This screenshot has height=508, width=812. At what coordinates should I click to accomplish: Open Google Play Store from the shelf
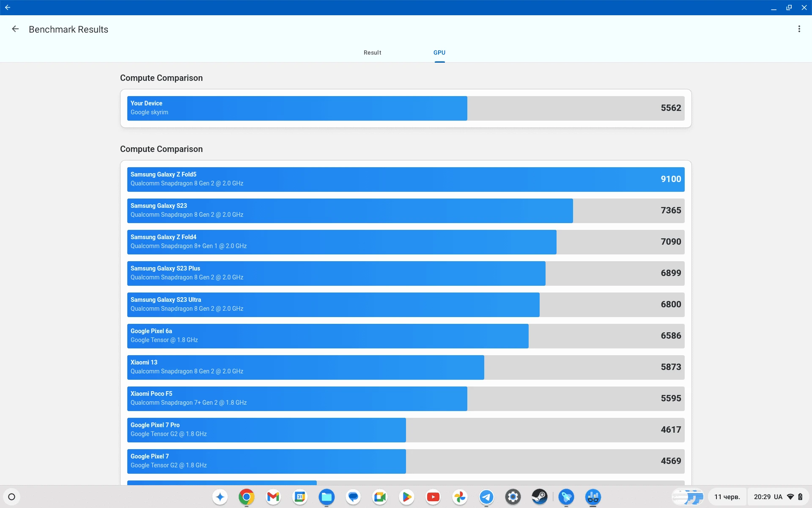point(406,497)
